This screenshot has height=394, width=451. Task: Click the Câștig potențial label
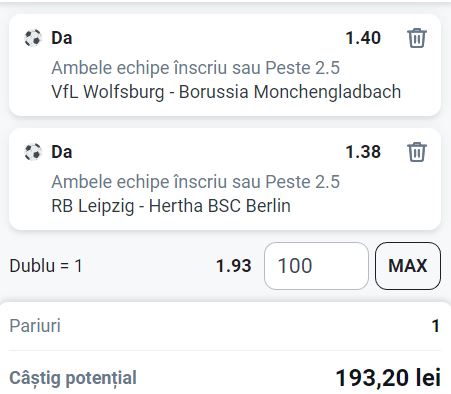pyautogui.click(x=73, y=378)
